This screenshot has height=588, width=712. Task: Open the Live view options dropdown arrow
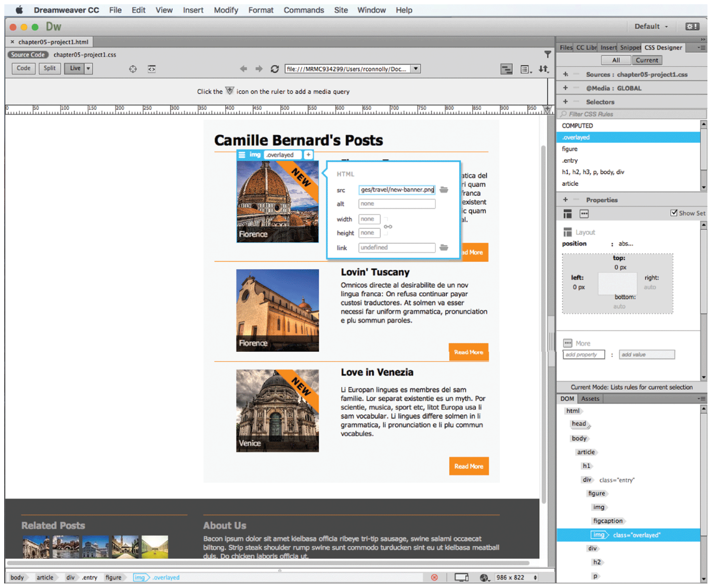[88, 69]
